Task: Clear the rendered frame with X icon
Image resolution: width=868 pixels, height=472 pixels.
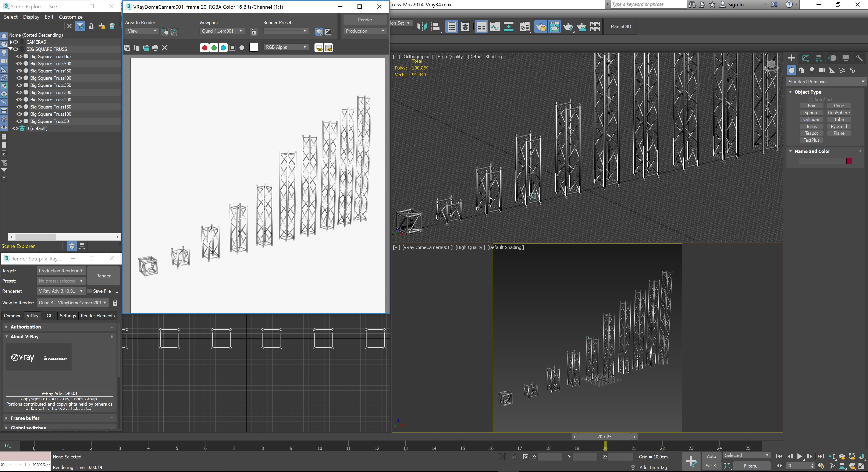Action: [165, 48]
